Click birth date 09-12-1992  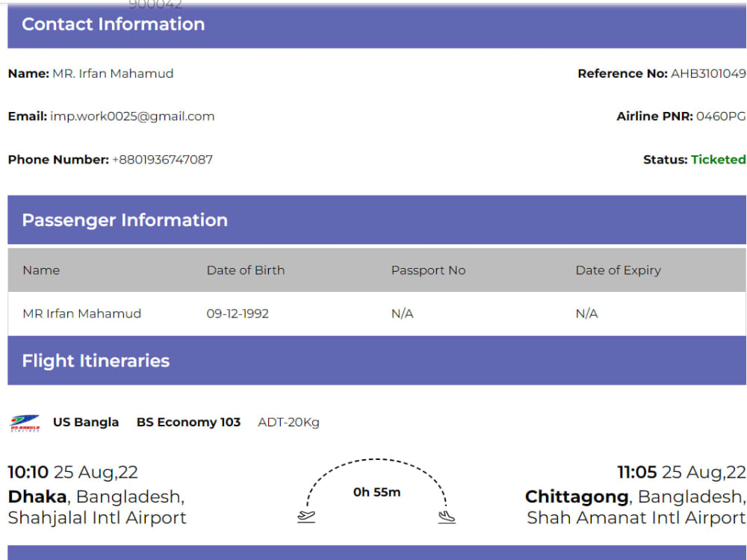(x=238, y=314)
